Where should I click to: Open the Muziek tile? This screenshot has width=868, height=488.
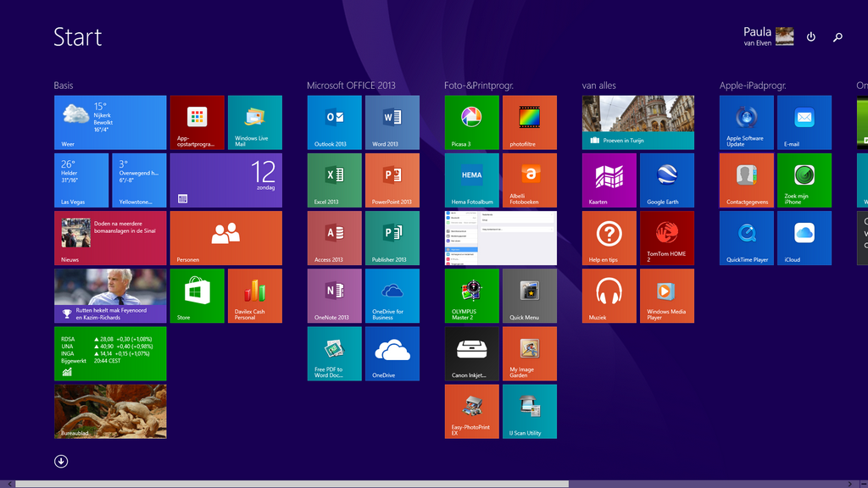[609, 296]
